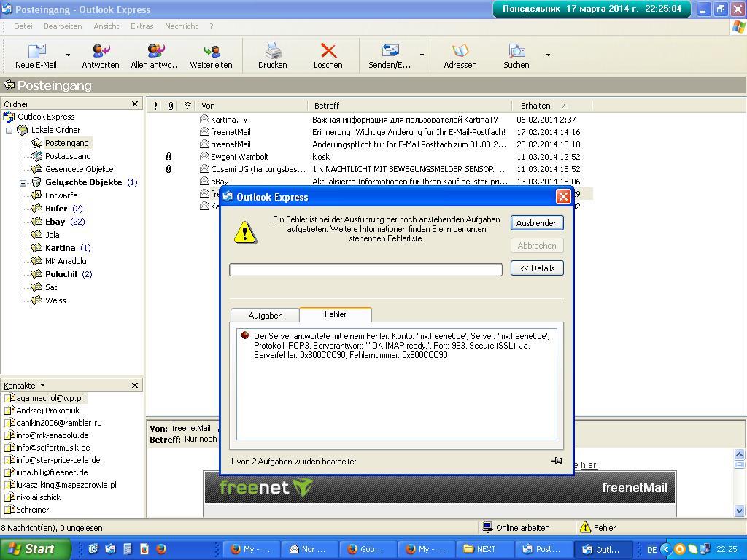Image resolution: width=747 pixels, height=560 pixels.
Task: Select contact irina.bill@freenet.de
Action: 46,472
